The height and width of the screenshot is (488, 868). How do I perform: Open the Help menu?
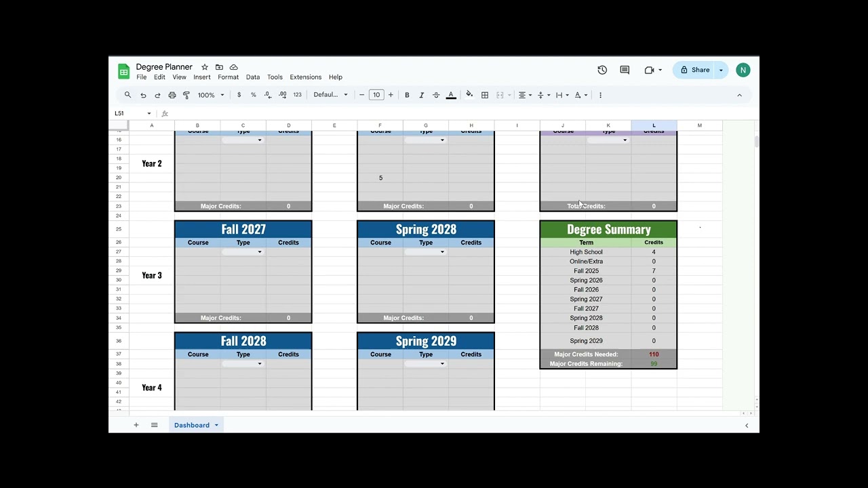pos(336,77)
